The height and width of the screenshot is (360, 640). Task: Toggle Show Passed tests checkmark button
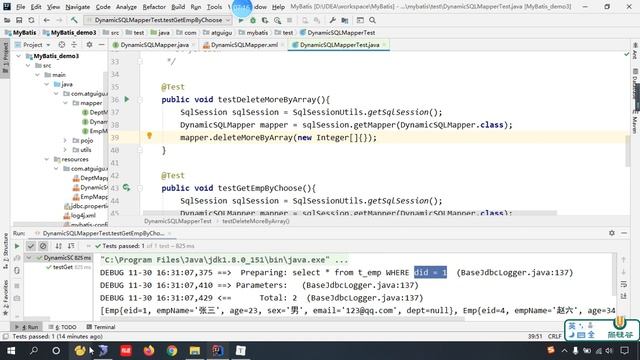coord(31,246)
